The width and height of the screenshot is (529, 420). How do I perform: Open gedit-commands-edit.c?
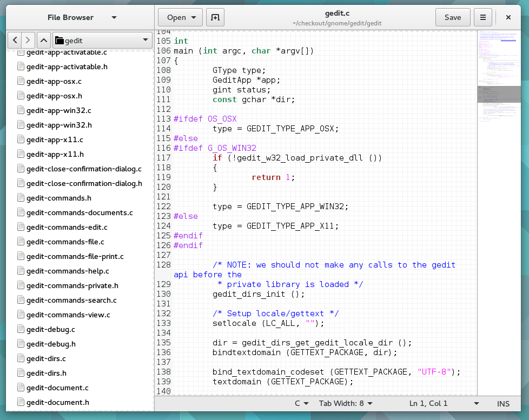click(67, 227)
